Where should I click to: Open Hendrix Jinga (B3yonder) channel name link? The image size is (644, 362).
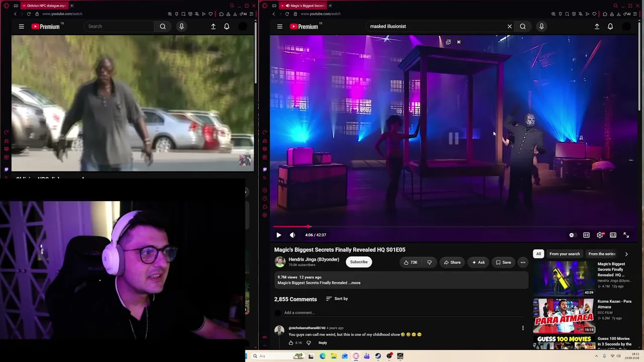coord(314,259)
